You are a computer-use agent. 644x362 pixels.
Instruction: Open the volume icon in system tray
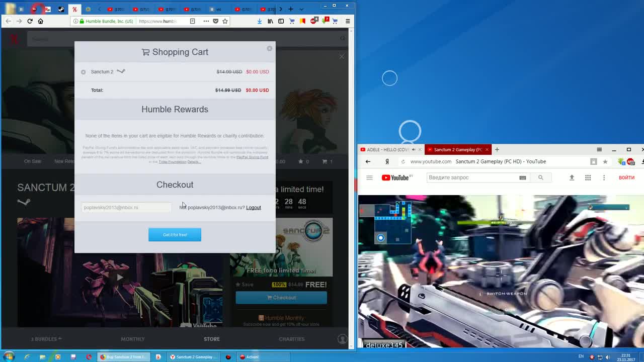[607, 357]
